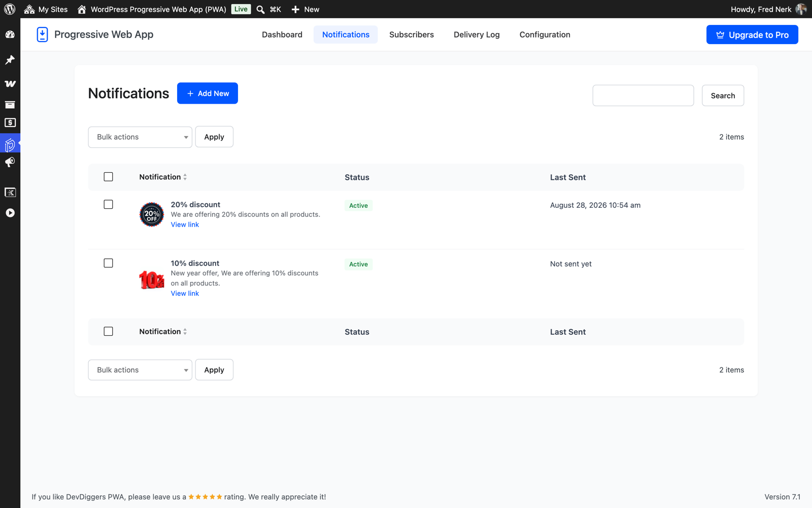Viewport: 812px width, 508px height.
Task: Open the Posts pin icon in sidebar
Action: pos(10,60)
